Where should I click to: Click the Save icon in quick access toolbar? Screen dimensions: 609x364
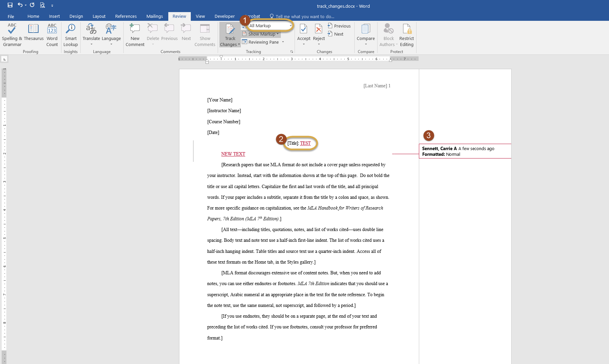click(10, 5)
